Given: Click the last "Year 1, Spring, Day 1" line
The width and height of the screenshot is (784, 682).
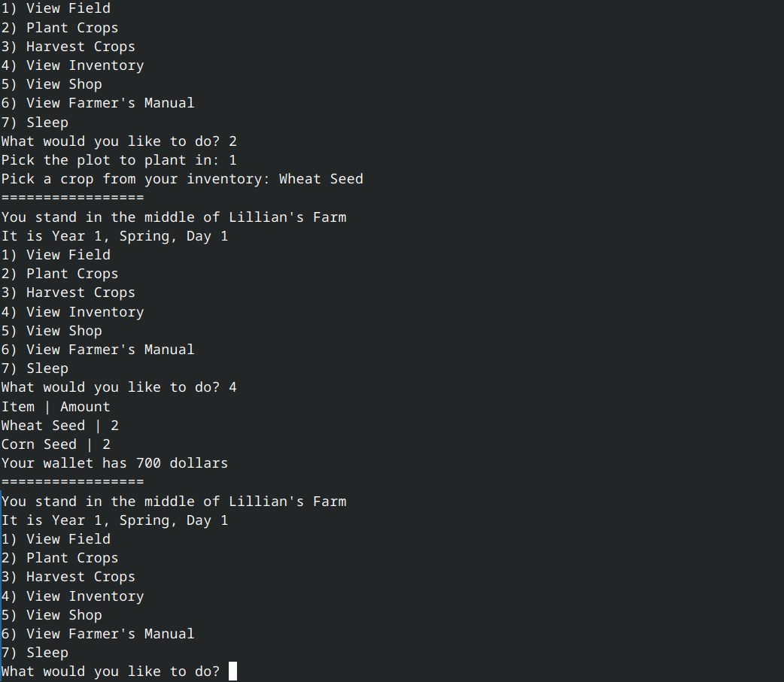Looking at the screenshot, I should coord(114,520).
